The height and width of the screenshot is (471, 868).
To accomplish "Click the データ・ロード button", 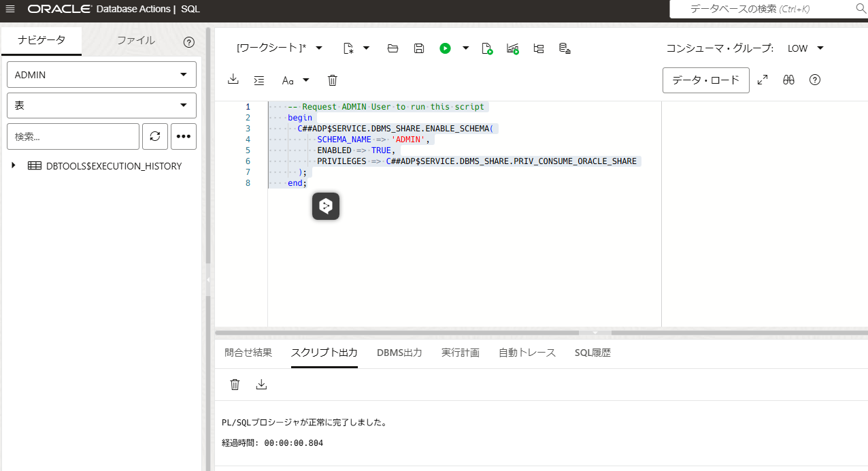I will click(705, 80).
